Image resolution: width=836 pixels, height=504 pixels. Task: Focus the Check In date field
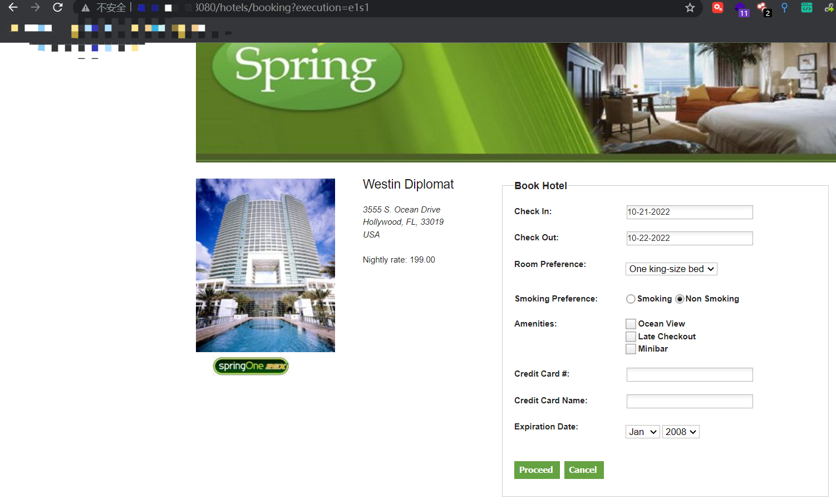tap(690, 212)
